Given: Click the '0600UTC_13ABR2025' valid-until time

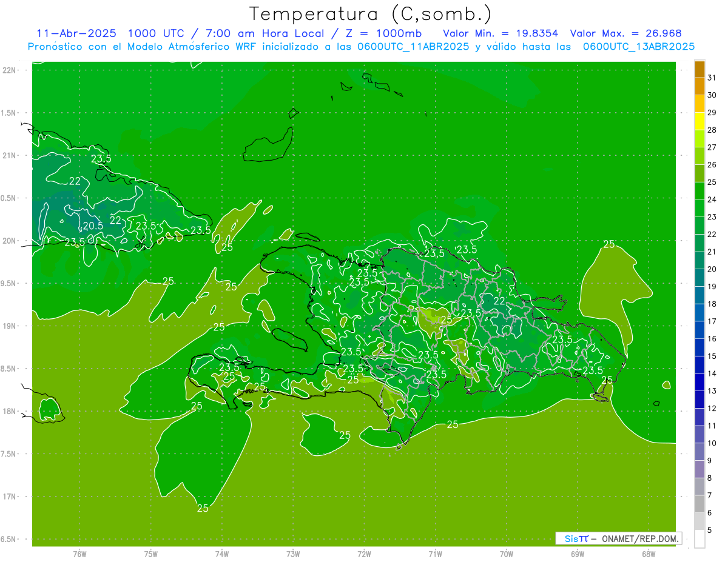Looking at the screenshot, I should click(x=638, y=47).
